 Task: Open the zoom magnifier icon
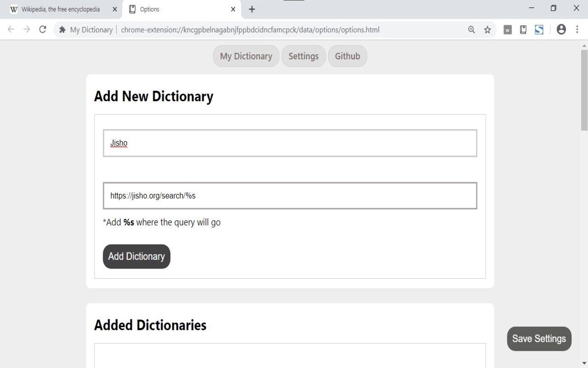[471, 29]
